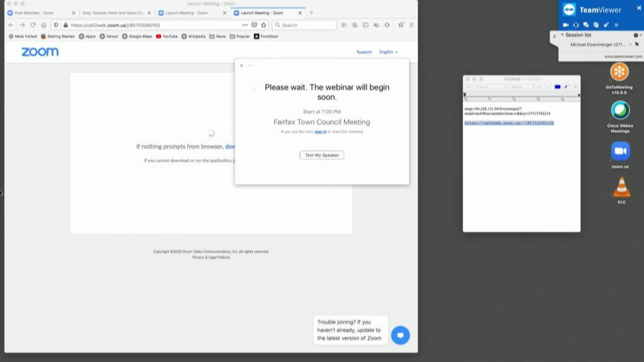This screenshot has height=362, width=644.
Task: Reload the page in Firefox
Action: (33, 25)
